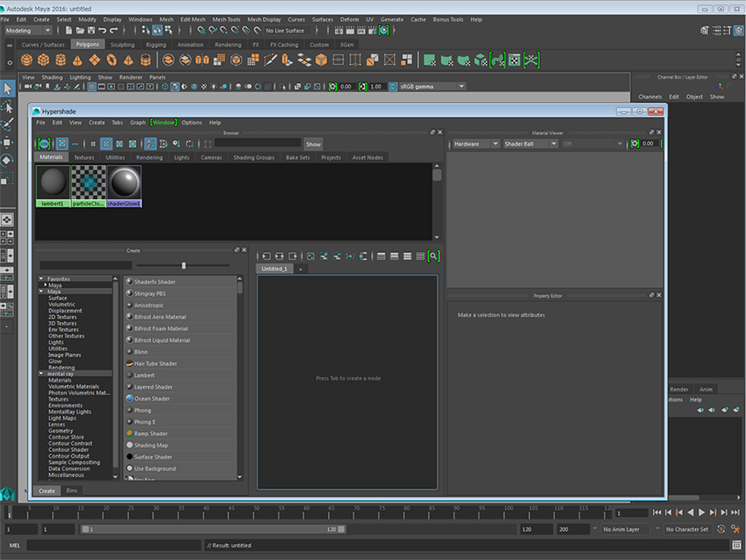
Task: Click play forward button in timeline
Action: coord(702,513)
